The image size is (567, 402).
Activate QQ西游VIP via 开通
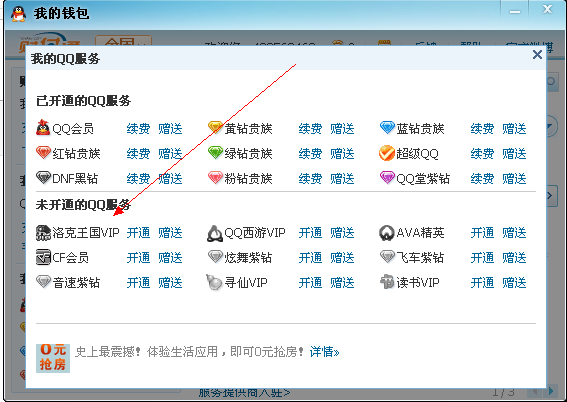[310, 233]
